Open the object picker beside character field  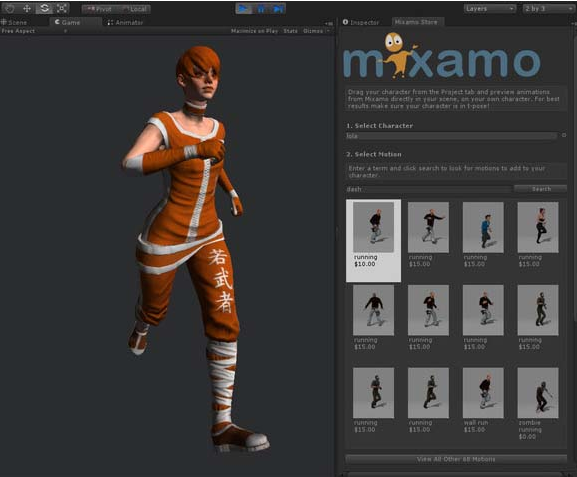coord(564,135)
